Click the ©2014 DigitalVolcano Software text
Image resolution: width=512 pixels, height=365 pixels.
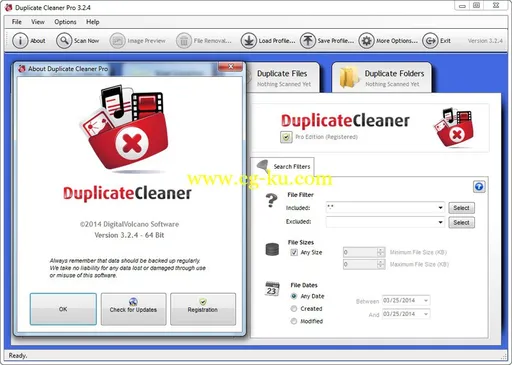pos(129,224)
